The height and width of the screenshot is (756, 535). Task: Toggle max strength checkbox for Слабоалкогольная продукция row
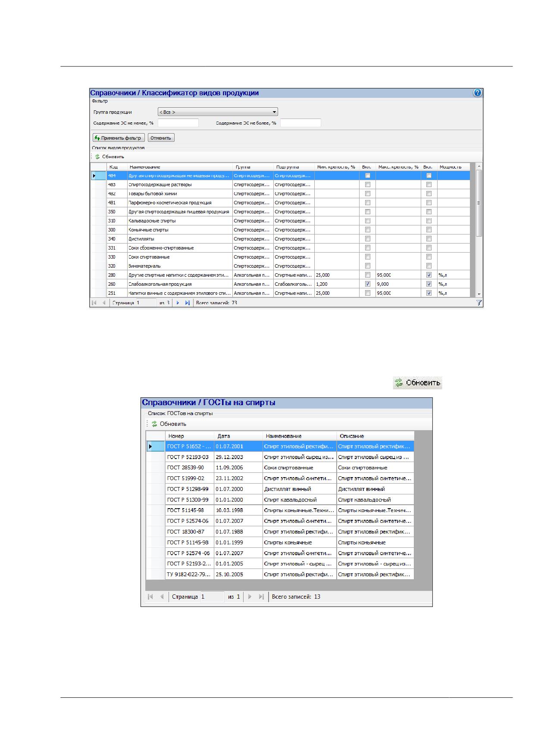(x=429, y=284)
